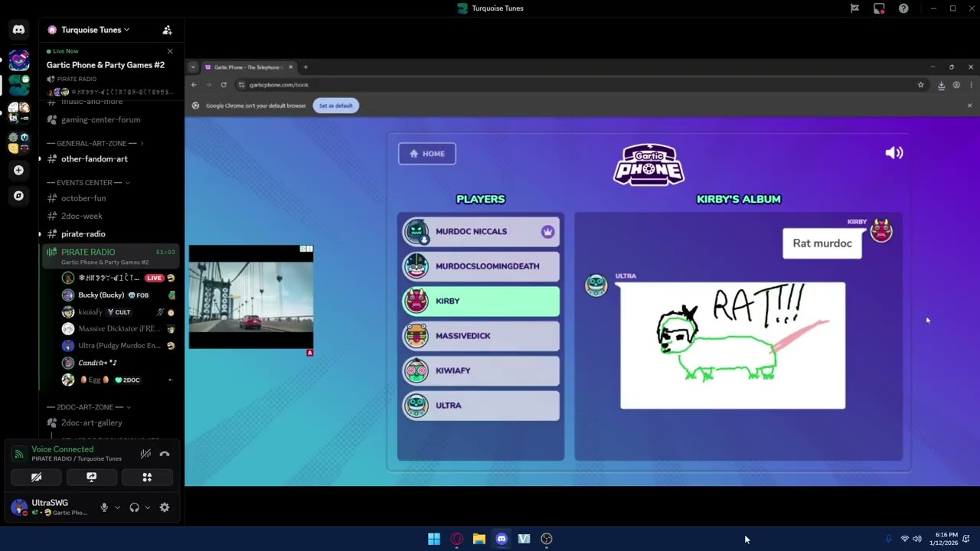The width and height of the screenshot is (980, 551).
Task: Click the invite people icon beside Turquoise Tunes
Action: pos(167,30)
